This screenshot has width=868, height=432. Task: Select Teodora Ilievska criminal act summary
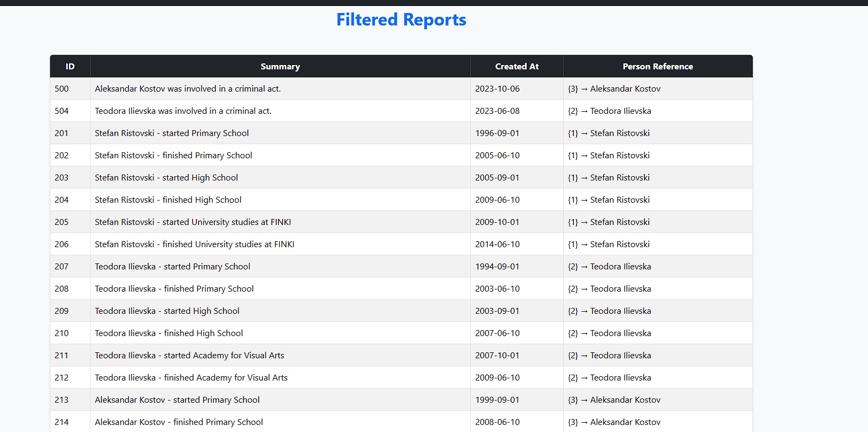pyautogui.click(x=183, y=111)
